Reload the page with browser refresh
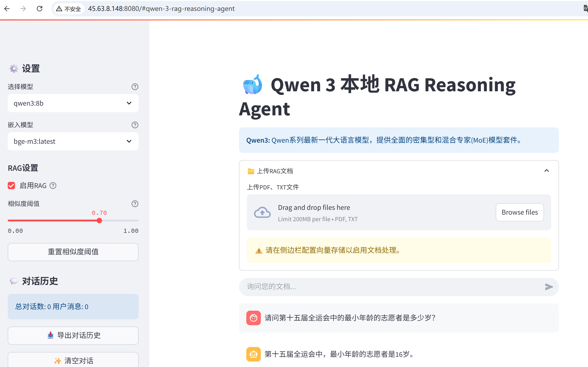 40,9
